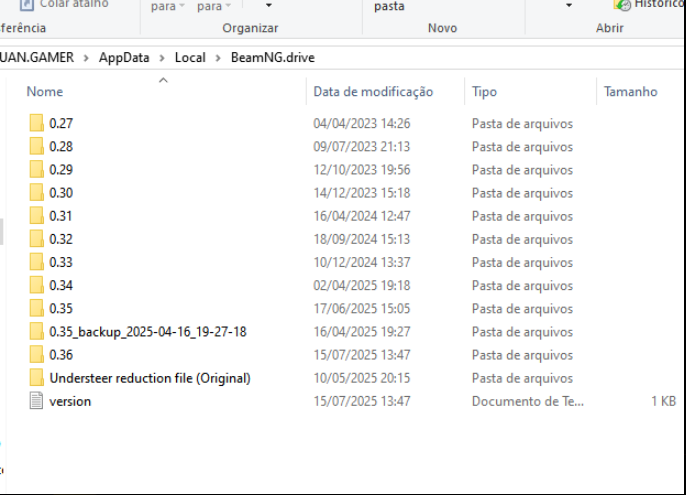This screenshot has height=495, width=686.
Task: Select the 0.29 folder icon
Action: (37, 169)
